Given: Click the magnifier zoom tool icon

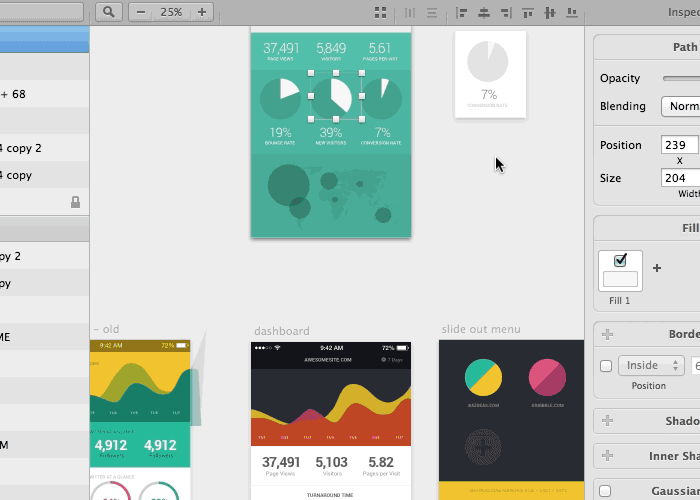Looking at the screenshot, I should 108,12.
